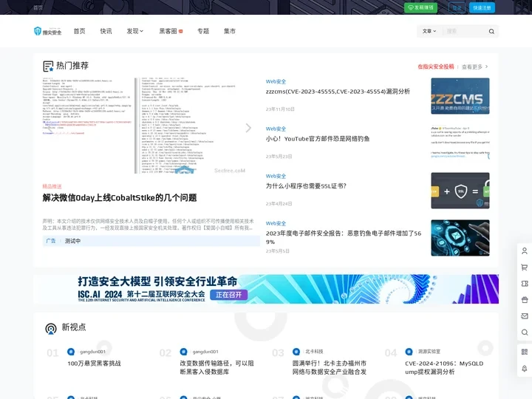Open 小心！YouTube官方邮件恐是网络钓鱼 article
The image size is (532, 399).
pos(318,139)
